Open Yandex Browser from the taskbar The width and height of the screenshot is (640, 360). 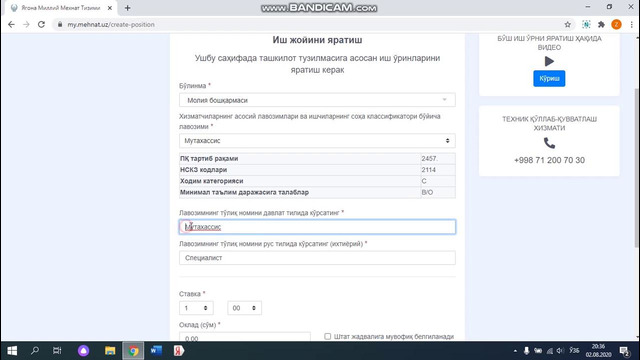pyautogui.click(x=179, y=351)
